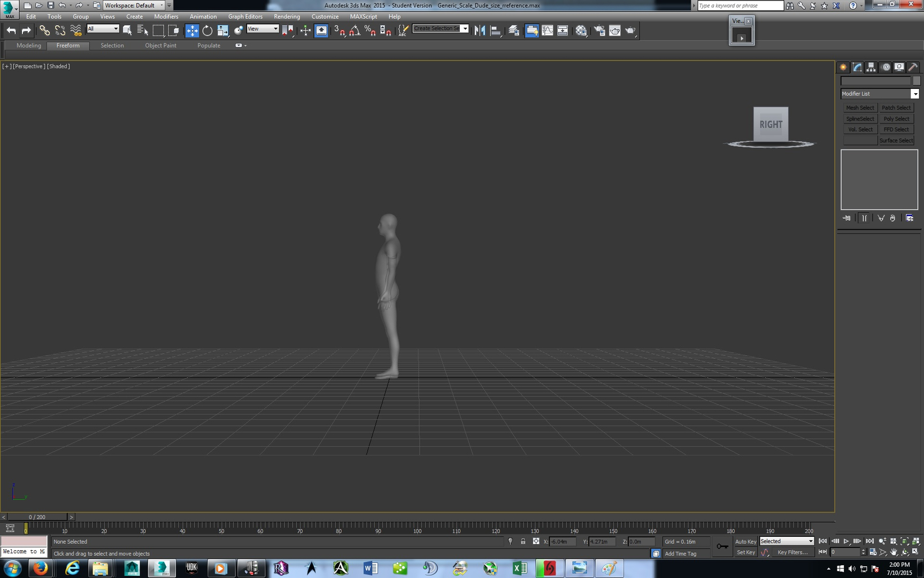
Task: Click the Select and Link tool
Action: click(45, 31)
